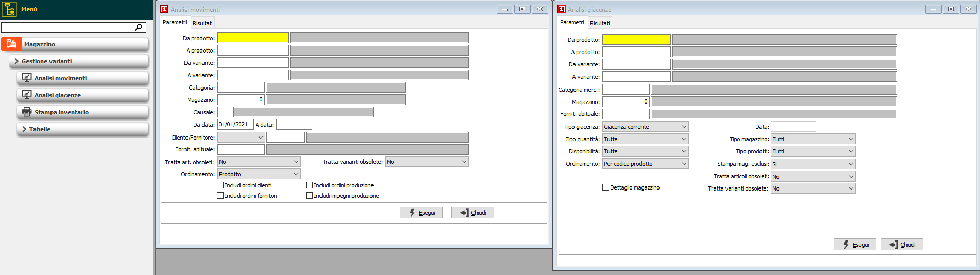Expand Tabelle menu group
This screenshot has width=980, height=275.
pos(82,129)
